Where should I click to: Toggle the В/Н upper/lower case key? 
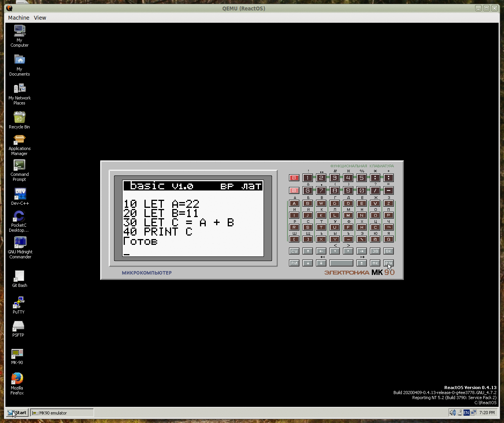click(388, 263)
